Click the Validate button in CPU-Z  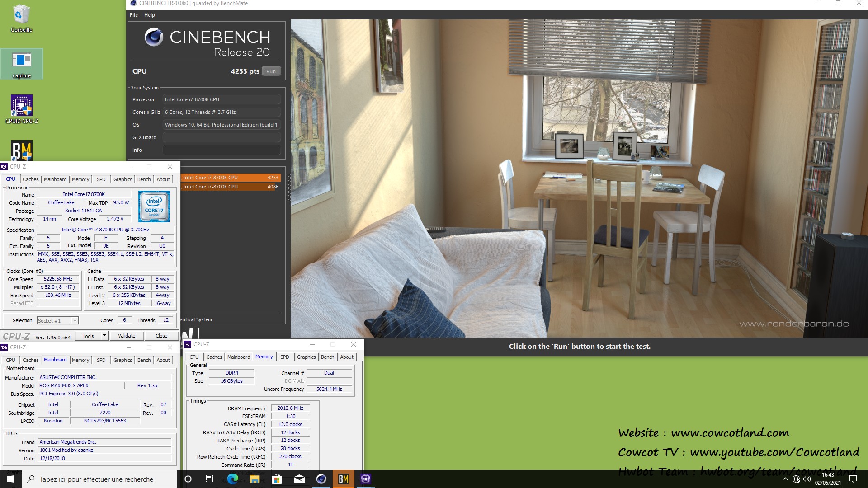(x=127, y=336)
